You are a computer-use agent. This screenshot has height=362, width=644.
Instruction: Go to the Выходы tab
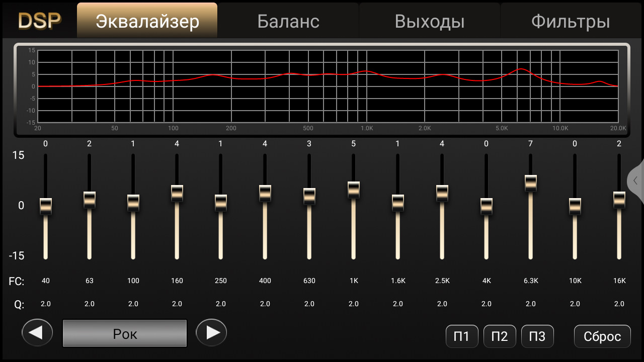pos(430,21)
